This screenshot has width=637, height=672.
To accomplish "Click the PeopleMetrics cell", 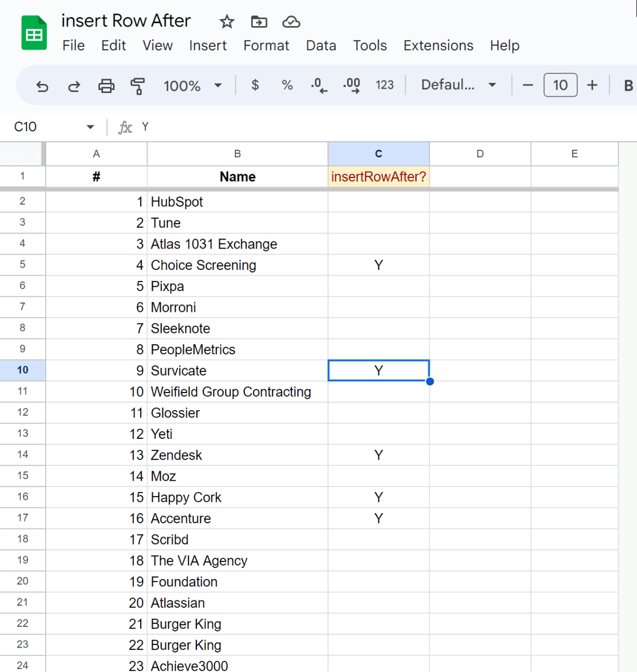I will point(237,350).
